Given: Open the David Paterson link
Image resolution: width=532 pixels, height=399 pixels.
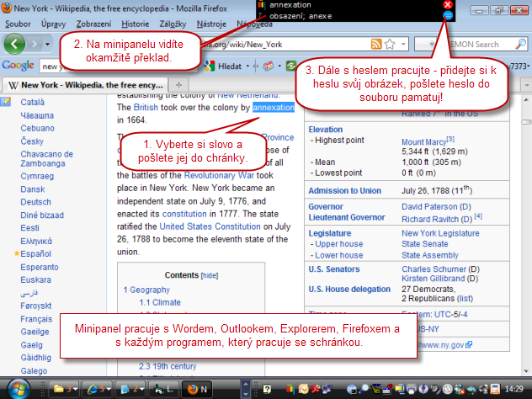Looking at the screenshot, I should pos(429,206).
